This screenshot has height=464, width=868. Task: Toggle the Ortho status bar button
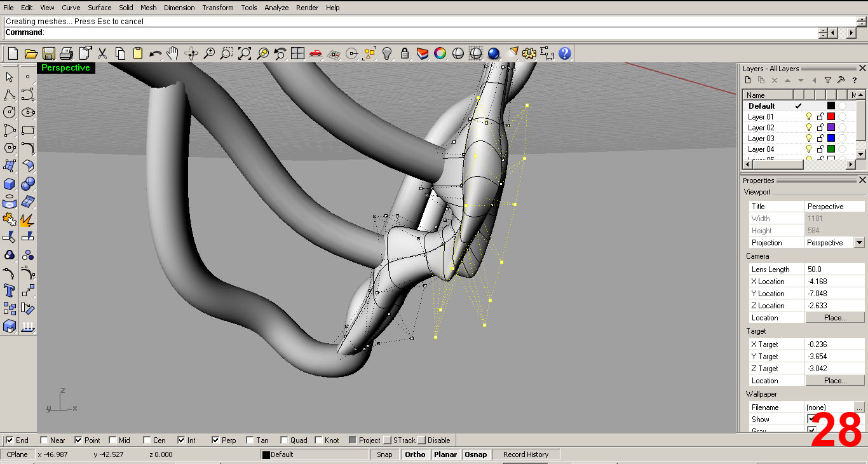(415, 454)
